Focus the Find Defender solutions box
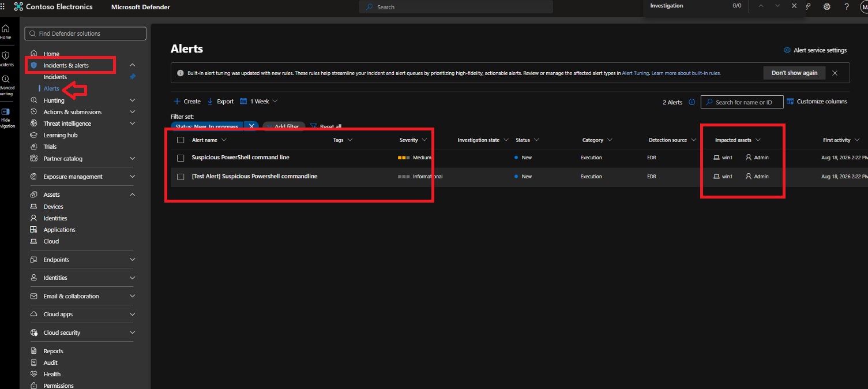Image resolution: width=868 pixels, height=389 pixels. [x=85, y=33]
